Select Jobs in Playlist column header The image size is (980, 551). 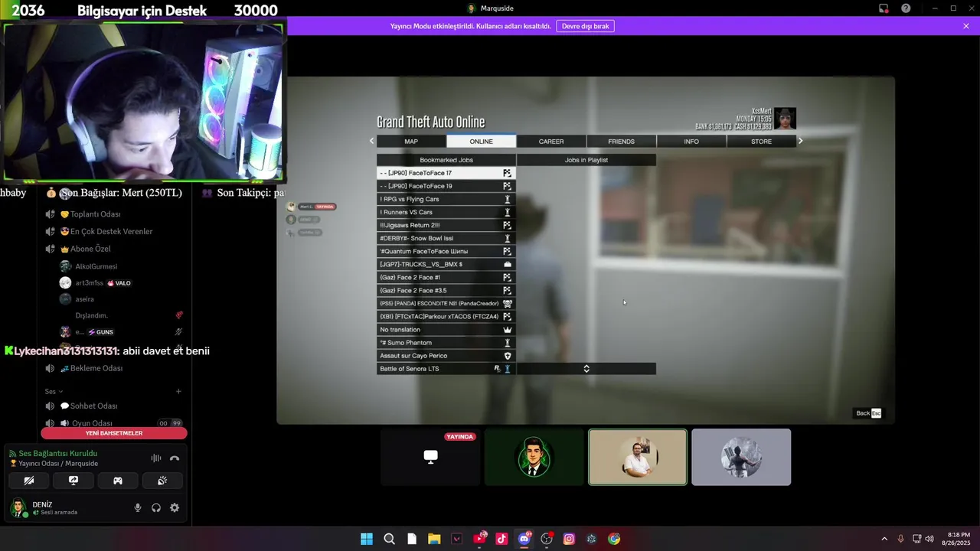point(586,160)
